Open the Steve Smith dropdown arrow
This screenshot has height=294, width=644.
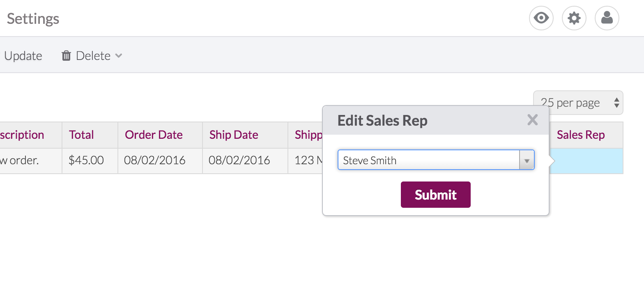527,160
